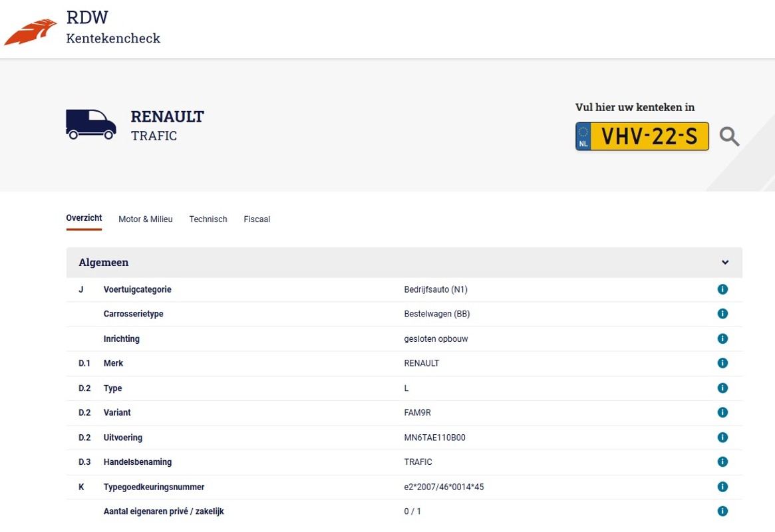This screenshot has width=775, height=532.
Task: Open info icon for Handelsbenaming row
Action: [x=722, y=462]
